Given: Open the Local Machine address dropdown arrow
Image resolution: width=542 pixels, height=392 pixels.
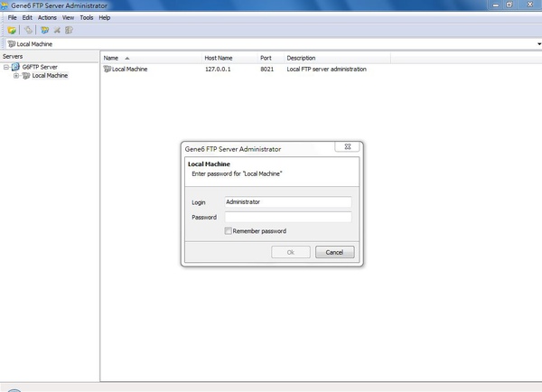Looking at the screenshot, I should [539, 44].
